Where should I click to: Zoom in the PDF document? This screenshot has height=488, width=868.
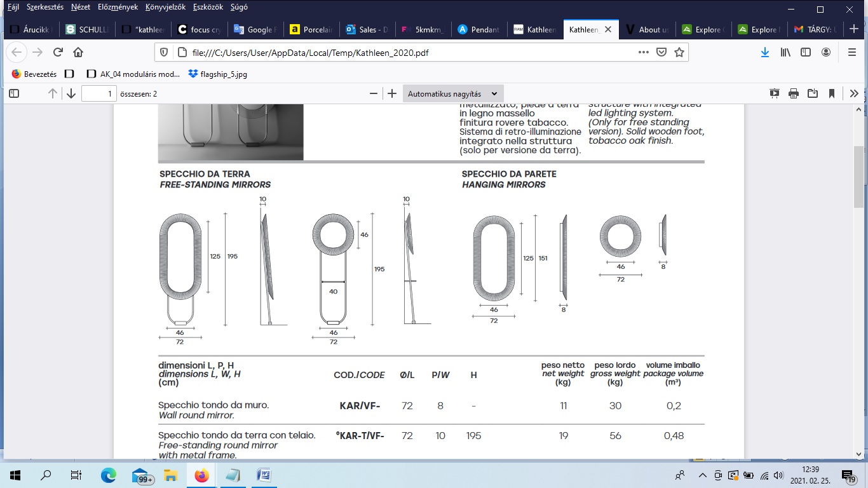(392, 93)
